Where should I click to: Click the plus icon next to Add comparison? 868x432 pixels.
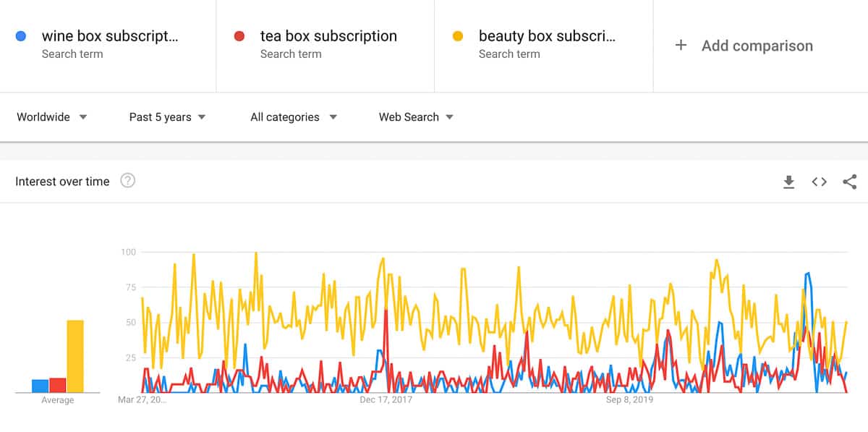[x=681, y=45]
